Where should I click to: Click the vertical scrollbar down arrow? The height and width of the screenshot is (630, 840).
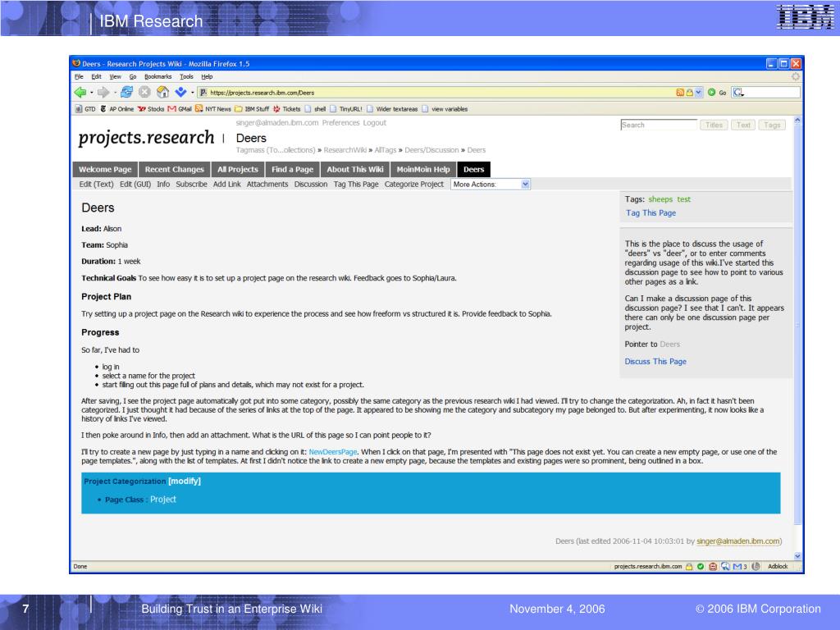point(797,555)
